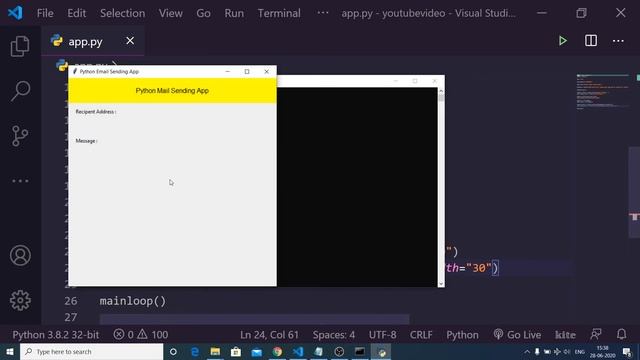
Task: Switch to Python app taskbar icon
Action: (x=381, y=351)
